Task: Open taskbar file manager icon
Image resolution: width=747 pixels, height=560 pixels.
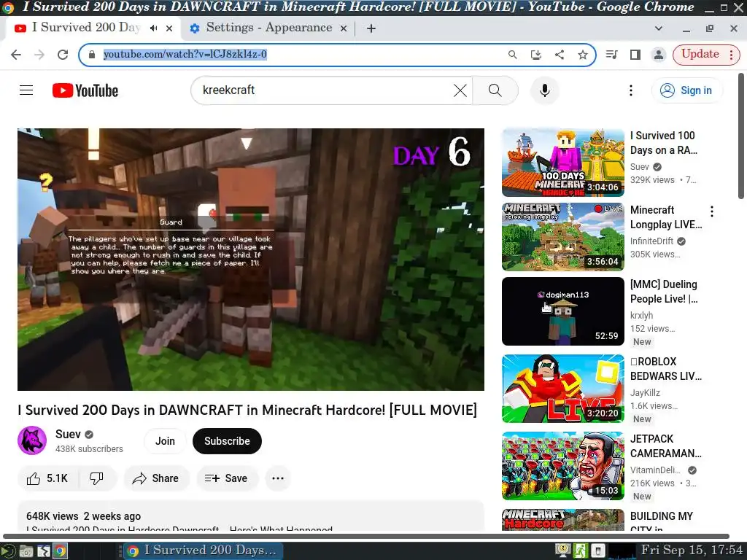Action: click(26, 551)
